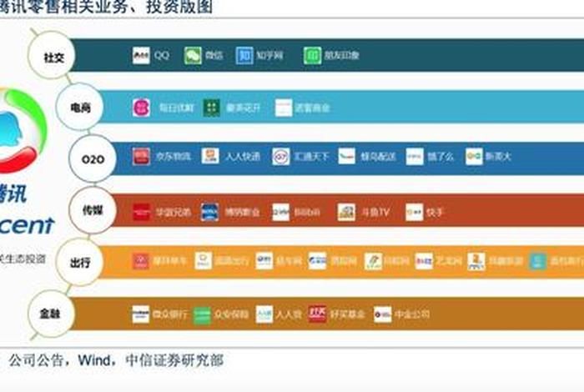Click the source text 中信证券研究部

pos(174,360)
